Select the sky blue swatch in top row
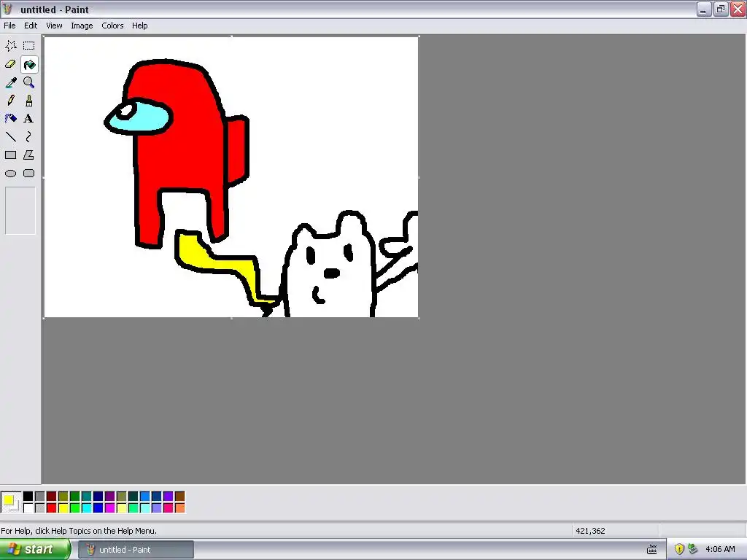Screen dimensions: 747x560 (x=145, y=497)
